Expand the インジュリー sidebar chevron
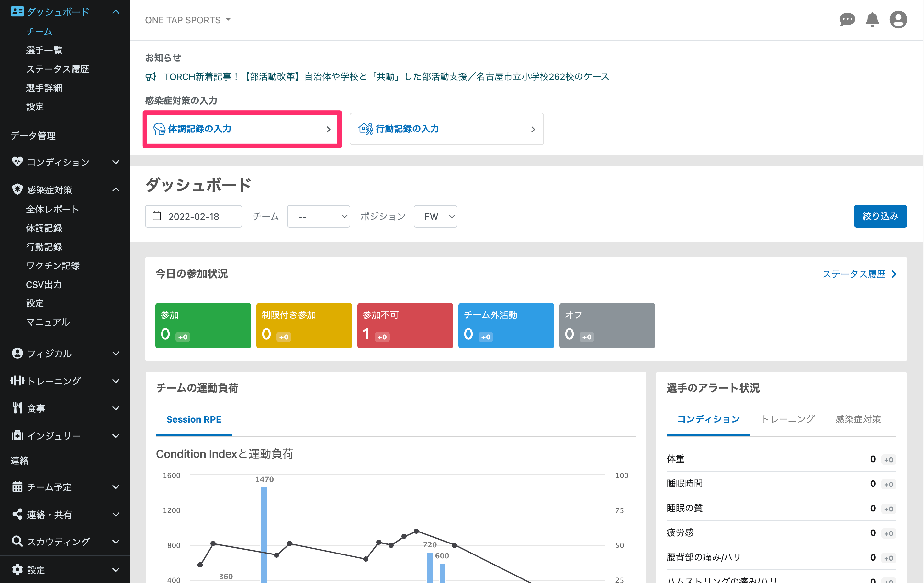Screen dimensions: 924x583 pyautogui.click(x=116, y=436)
